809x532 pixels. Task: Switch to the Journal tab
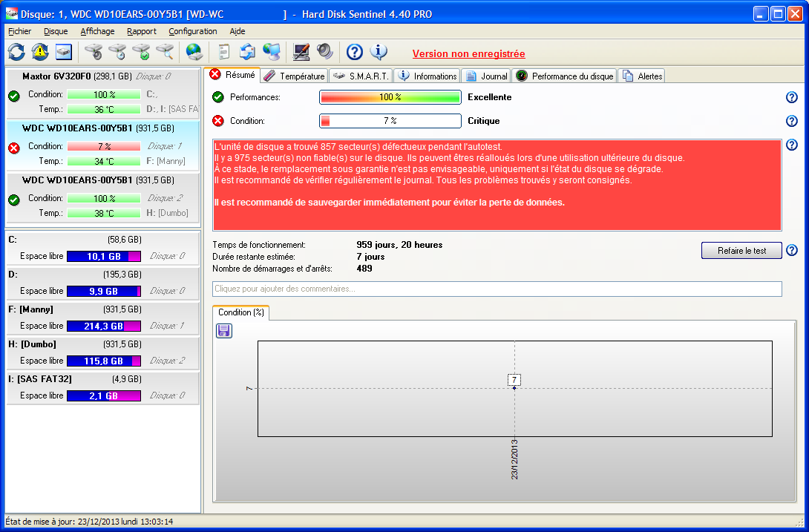[487, 76]
